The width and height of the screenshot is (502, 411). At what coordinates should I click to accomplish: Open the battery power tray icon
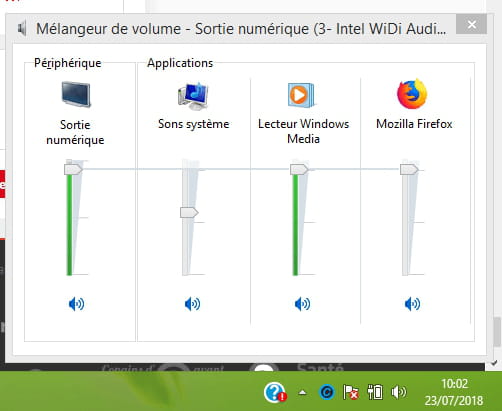point(375,392)
